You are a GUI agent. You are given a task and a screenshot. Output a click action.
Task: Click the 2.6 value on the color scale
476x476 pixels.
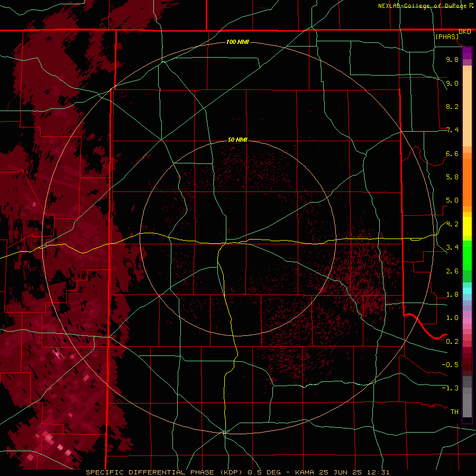[452, 271]
